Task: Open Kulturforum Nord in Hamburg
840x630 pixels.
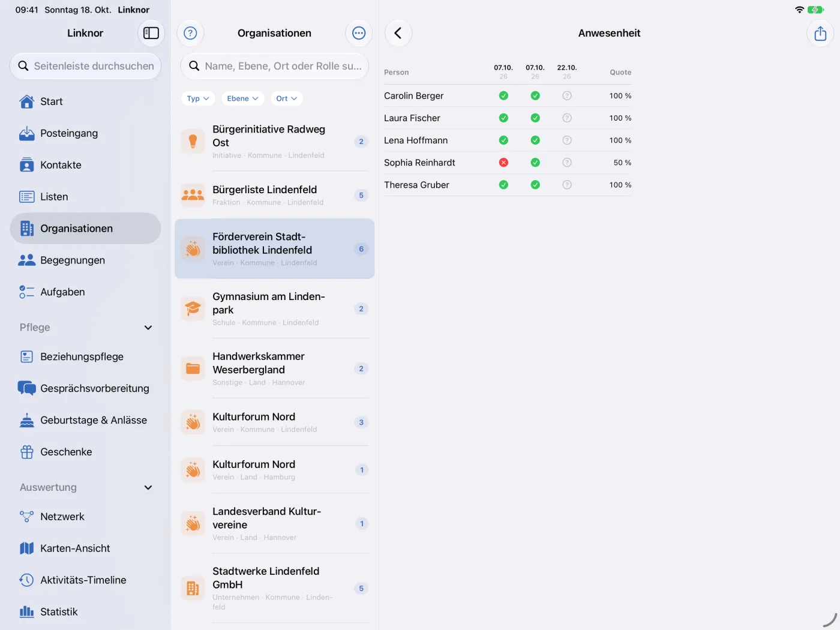Action: tap(275, 470)
